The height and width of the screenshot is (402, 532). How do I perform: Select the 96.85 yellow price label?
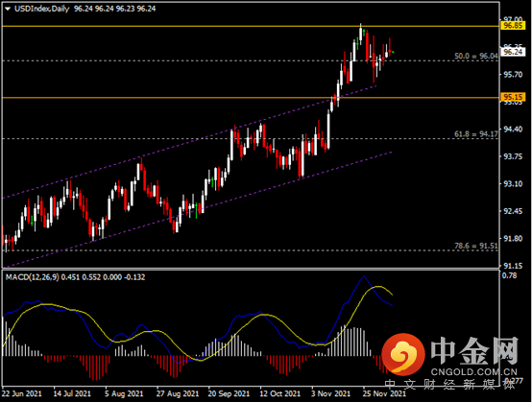513,26
